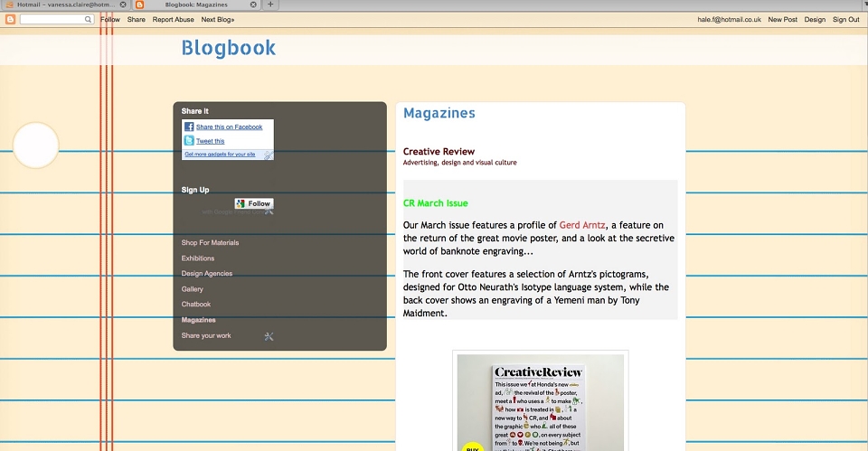The width and height of the screenshot is (868, 451).
Task: Go to Next Blog
Action: (218, 19)
